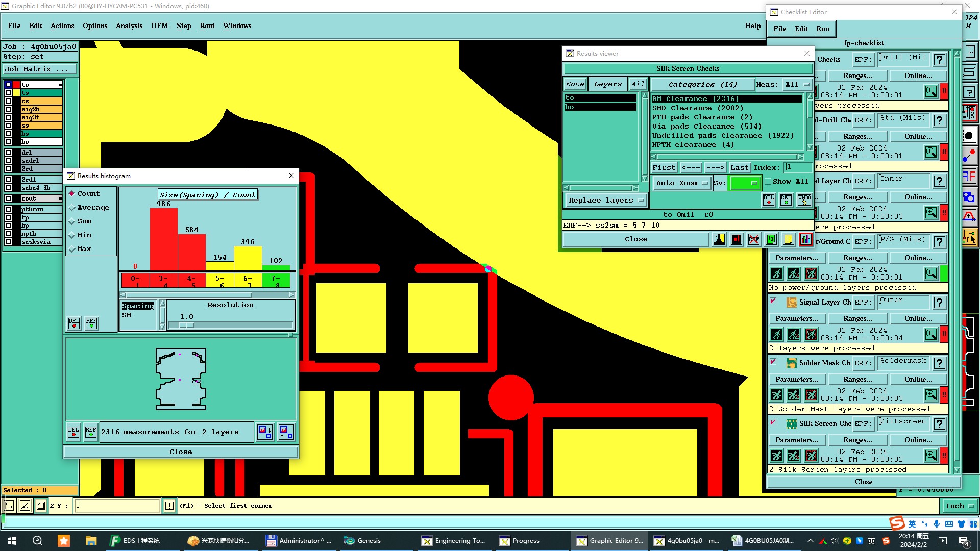
Task: Click the REF icon in Results histogram
Action: tap(91, 323)
